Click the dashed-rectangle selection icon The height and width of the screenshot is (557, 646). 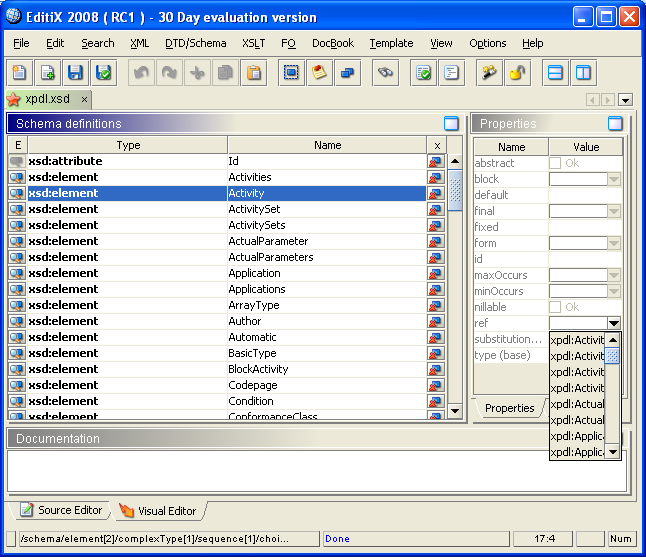[x=292, y=73]
